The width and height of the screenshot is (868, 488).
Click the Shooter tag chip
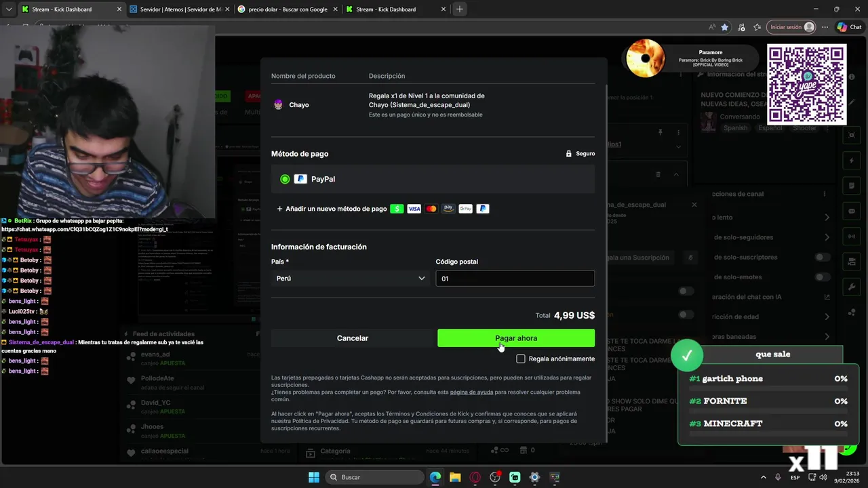click(805, 128)
